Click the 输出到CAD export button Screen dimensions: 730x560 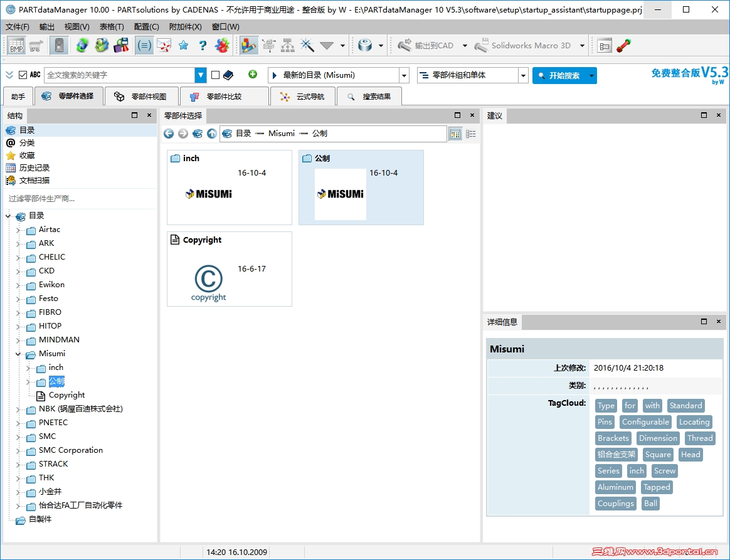point(426,46)
